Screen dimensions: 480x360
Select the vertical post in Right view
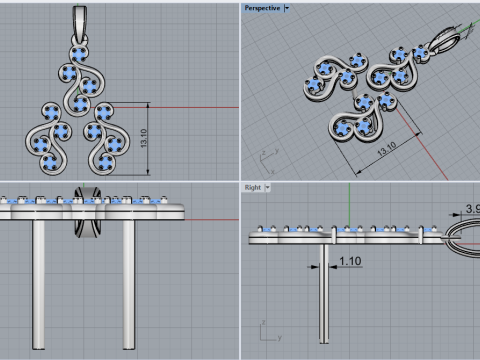[324, 294]
